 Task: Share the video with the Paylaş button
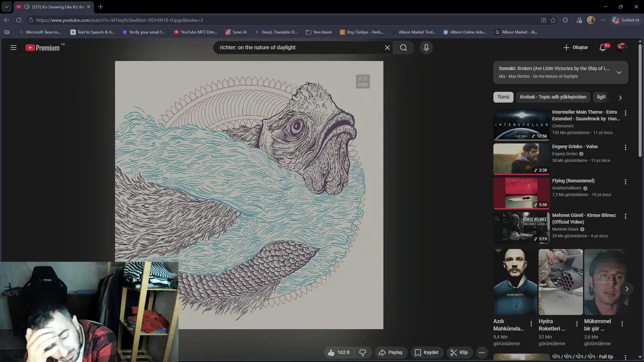390,352
